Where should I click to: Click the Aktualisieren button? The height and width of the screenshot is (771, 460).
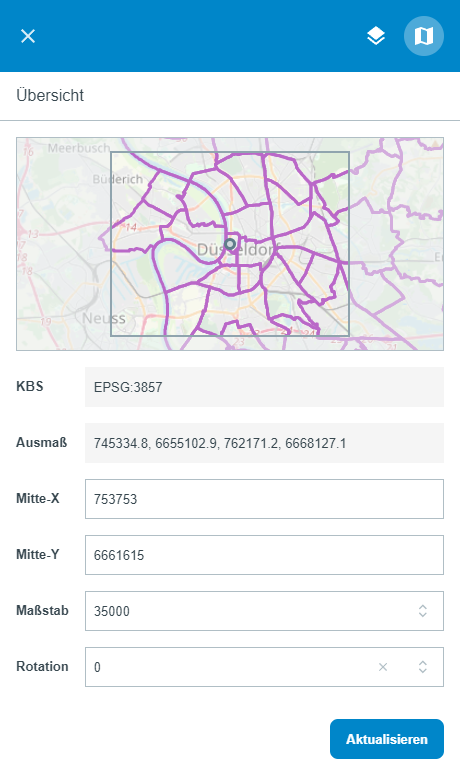click(387, 739)
